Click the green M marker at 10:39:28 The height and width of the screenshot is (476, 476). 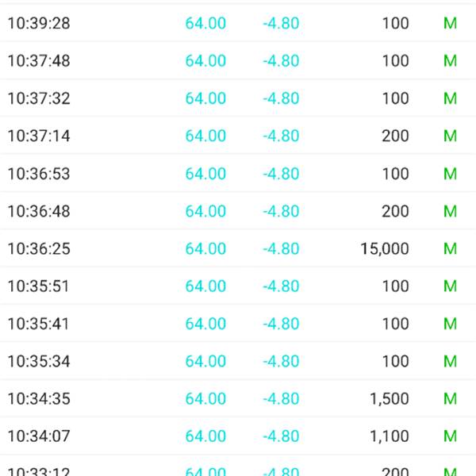450,23
